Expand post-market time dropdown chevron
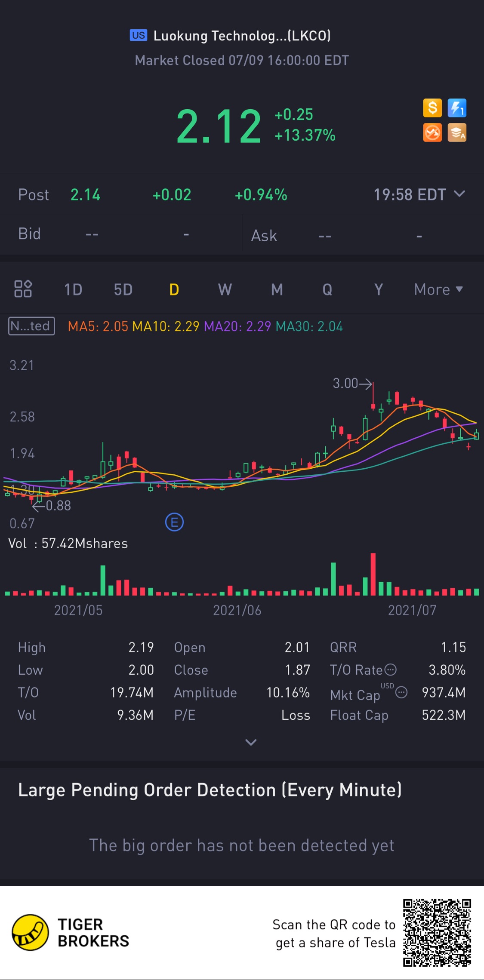Viewport: 484px width, 980px height. pos(459,194)
